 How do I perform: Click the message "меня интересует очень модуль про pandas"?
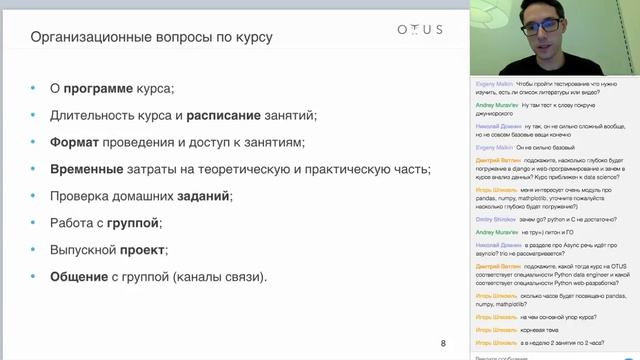(x=543, y=198)
